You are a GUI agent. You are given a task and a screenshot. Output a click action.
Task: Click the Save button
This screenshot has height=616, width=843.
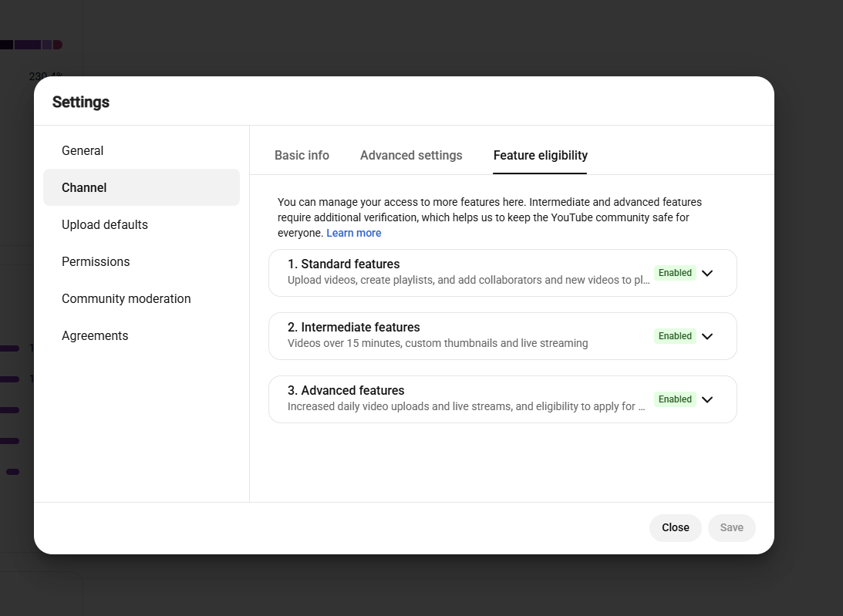tap(732, 528)
